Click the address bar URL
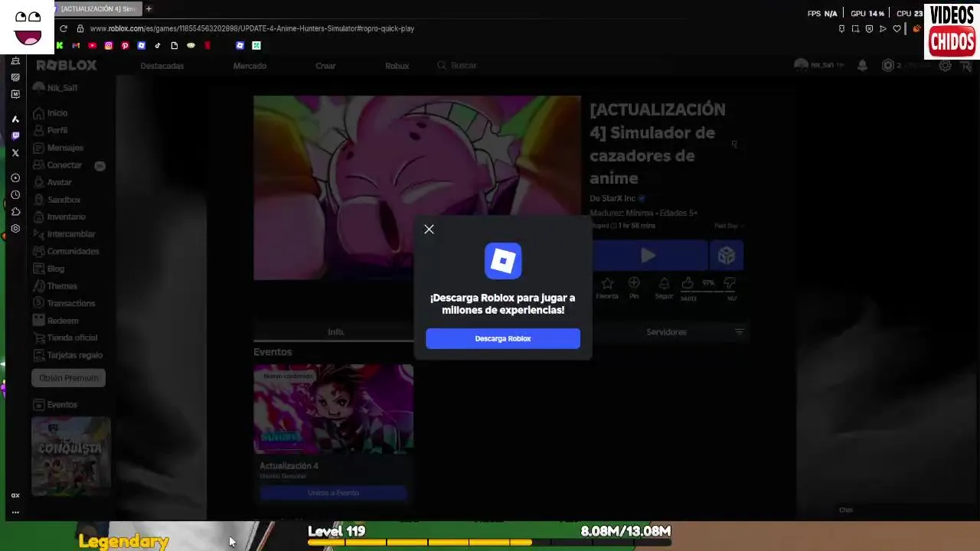This screenshot has height=551, width=980. (252, 28)
